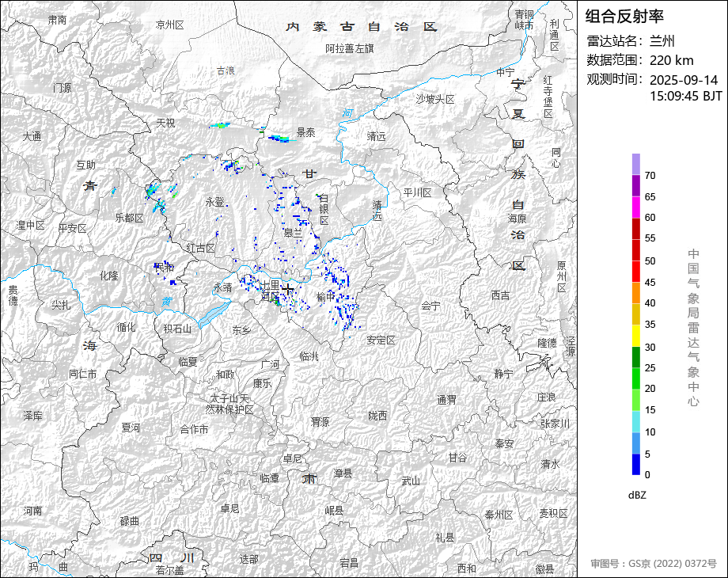Click the map label 东乡

pyautogui.click(x=241, y=330)
